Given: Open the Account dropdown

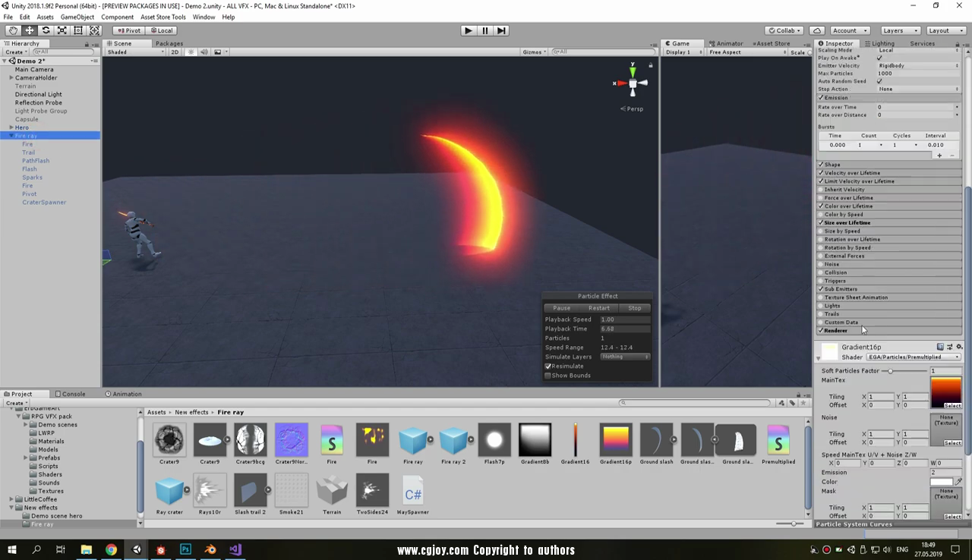Looking at the screenshot, I should (x=849, y=30).
